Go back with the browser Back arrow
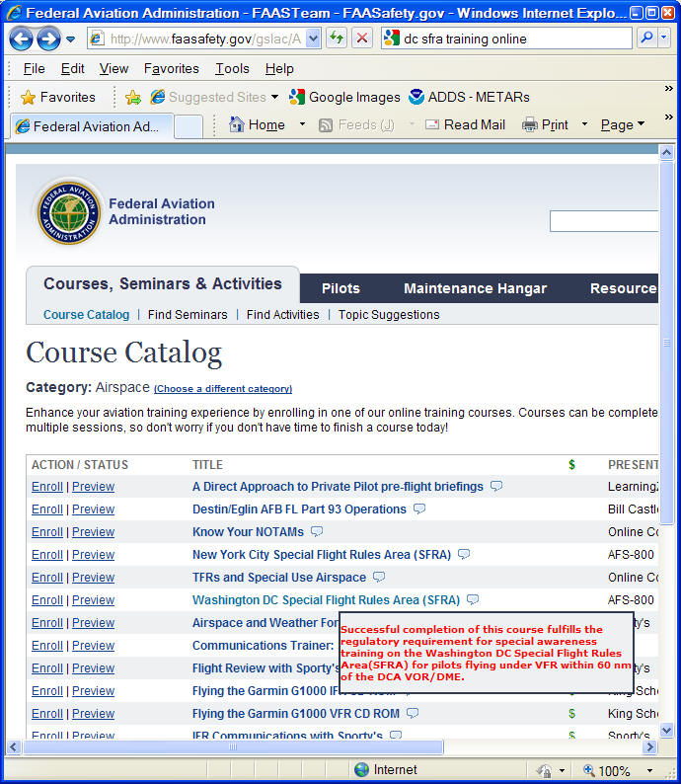681x784 pixels. click(21, 39)
